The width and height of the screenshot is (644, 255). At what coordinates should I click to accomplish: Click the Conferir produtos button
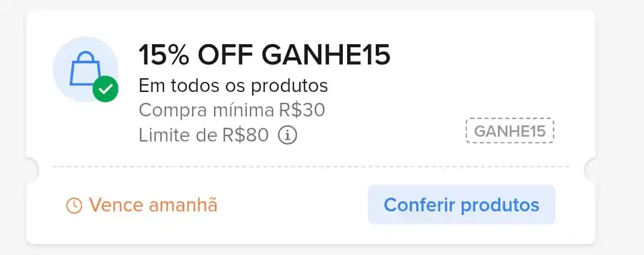(x=462, y=205)
